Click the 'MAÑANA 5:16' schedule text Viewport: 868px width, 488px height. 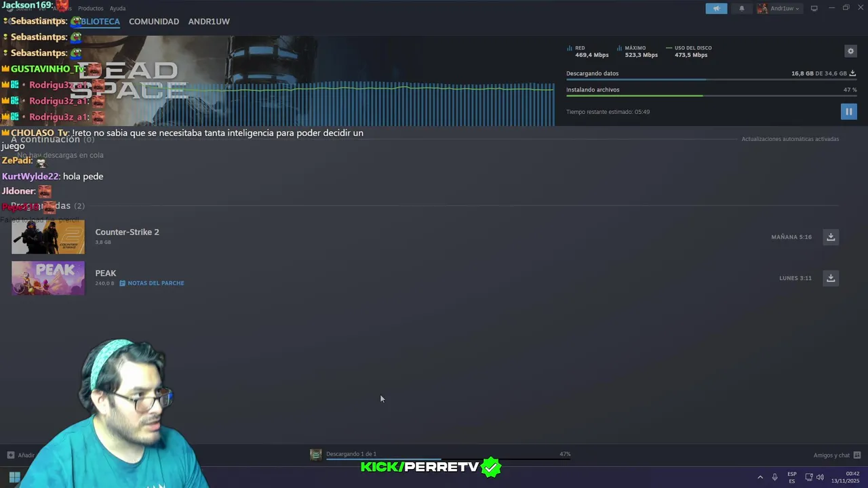pos(791,237)
